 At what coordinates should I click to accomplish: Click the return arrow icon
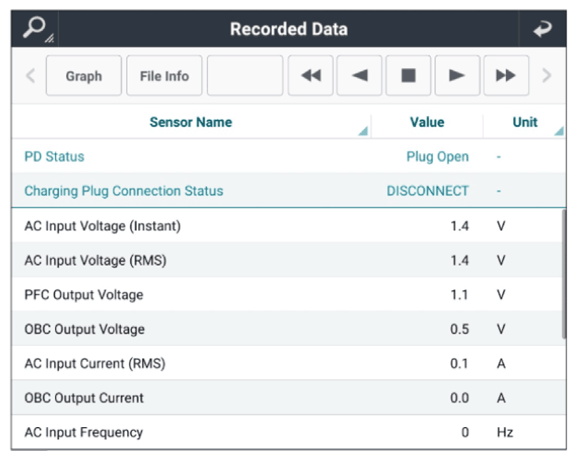(x=543, y=29)
